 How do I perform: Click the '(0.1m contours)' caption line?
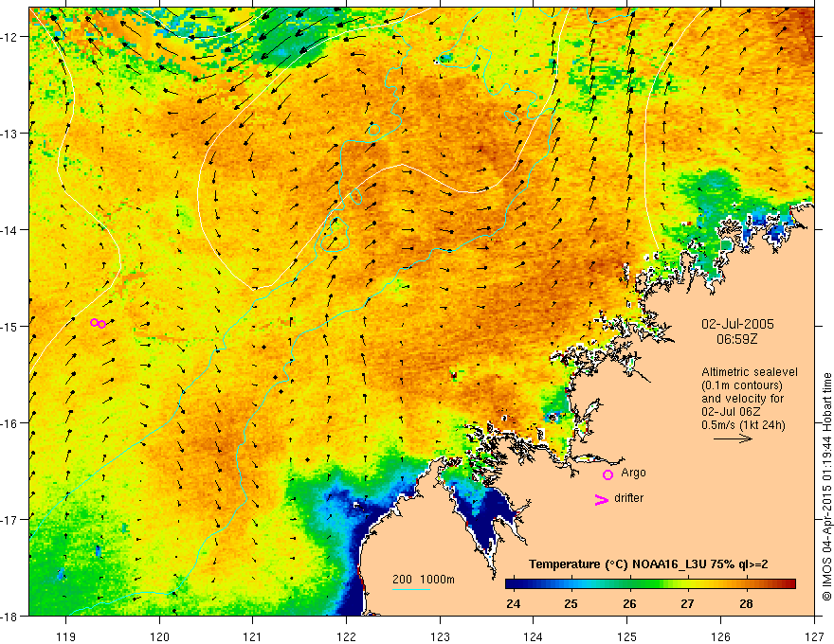pyautogui.click(x=741, y=385)
